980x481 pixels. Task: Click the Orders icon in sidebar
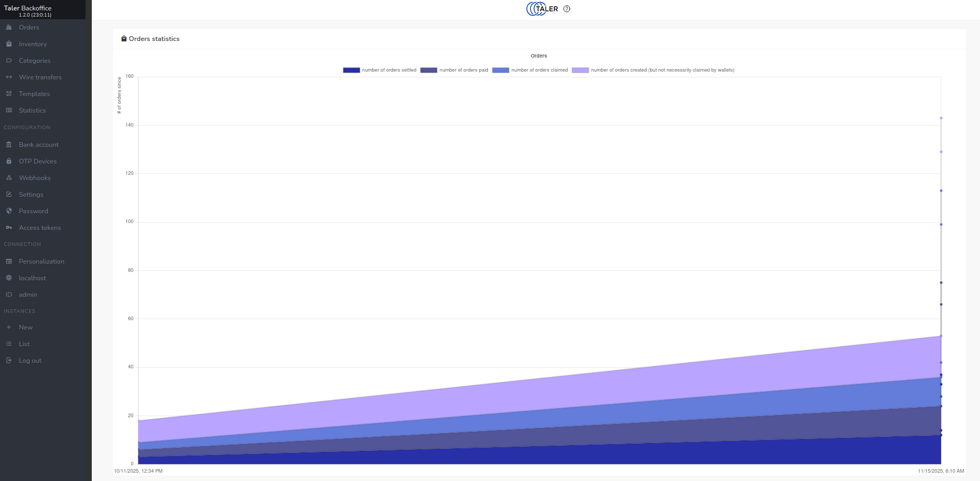9,28
